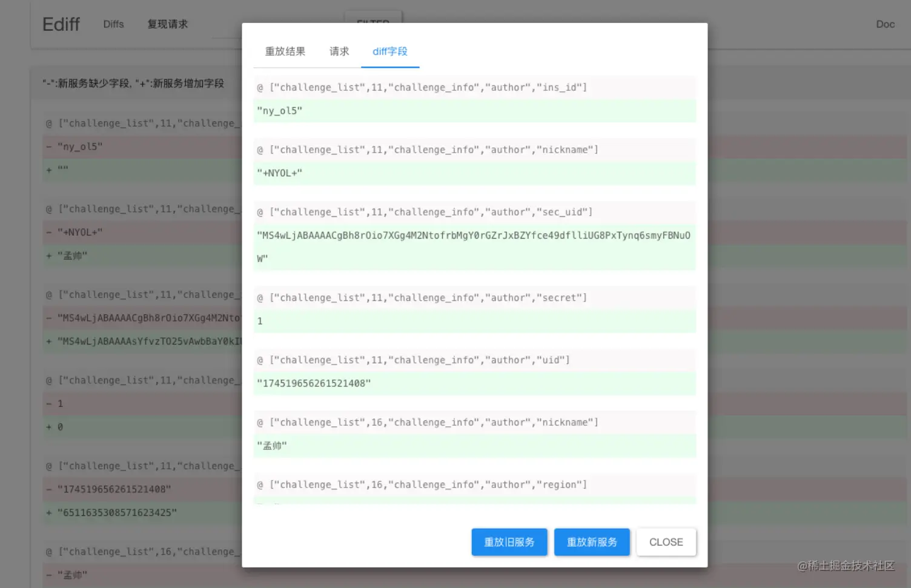Select added line + "孟帅" in background
The image size is (911, 588).
pyautogui.click(x=142, y=256)
